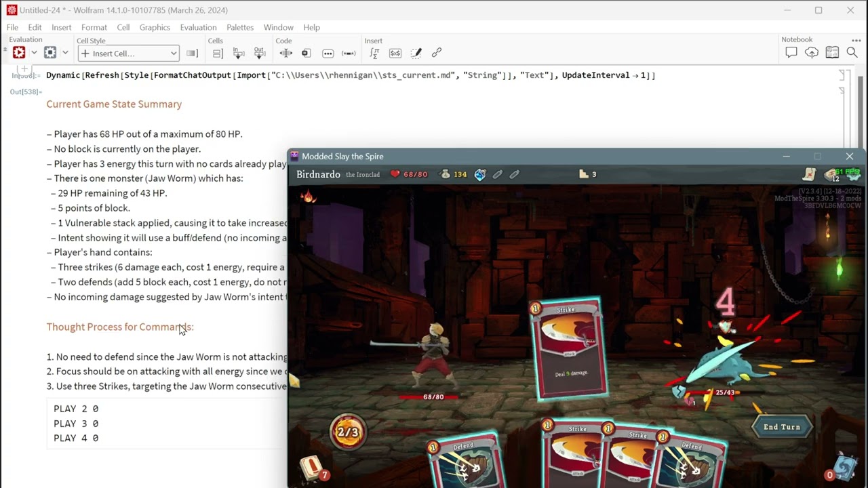
Task: Click the 'Thought Process for Commands:' heading
Action: click(120, 327)
